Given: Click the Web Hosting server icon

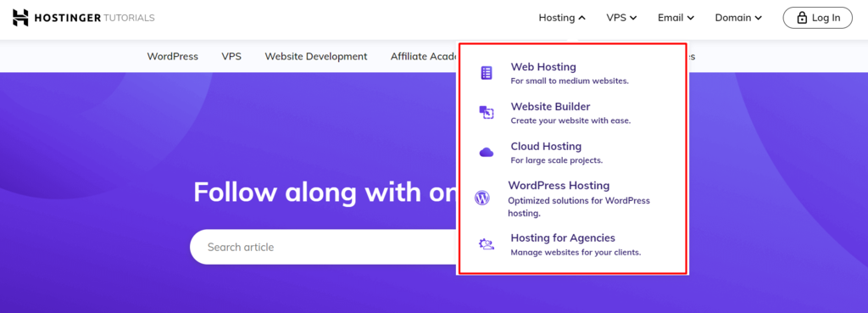Looking at the screenshot, I should tap(486, 73).
